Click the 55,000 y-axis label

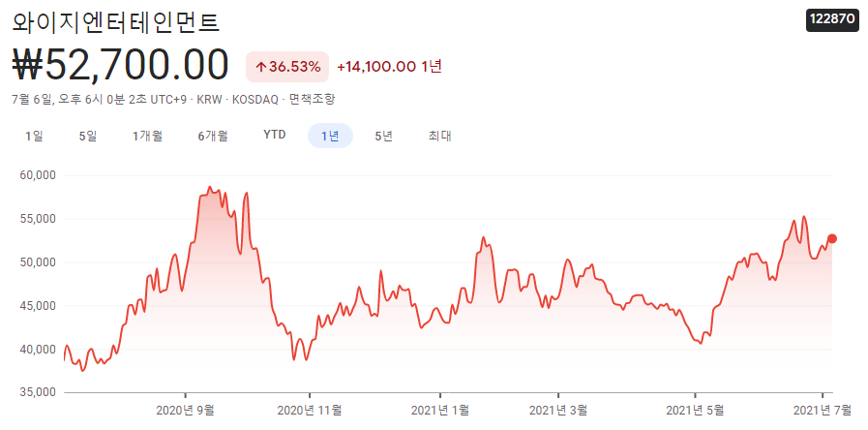(x=38, y=219)
